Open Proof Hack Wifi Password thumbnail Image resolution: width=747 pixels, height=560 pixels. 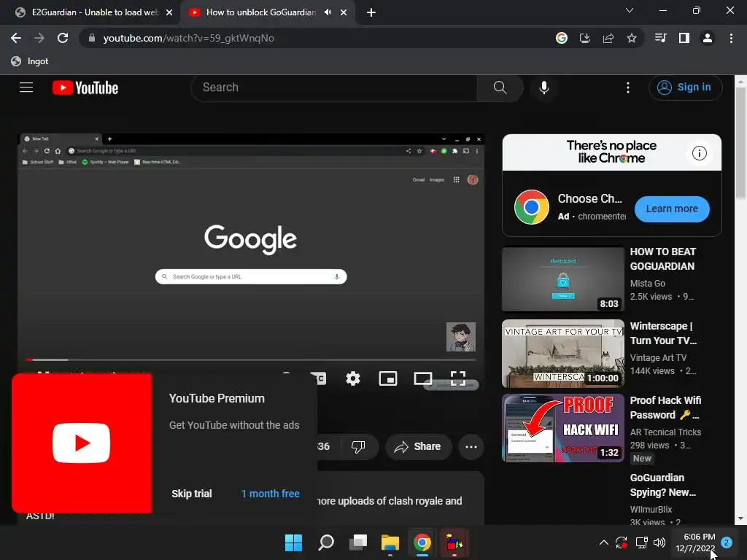coord(562,428)
